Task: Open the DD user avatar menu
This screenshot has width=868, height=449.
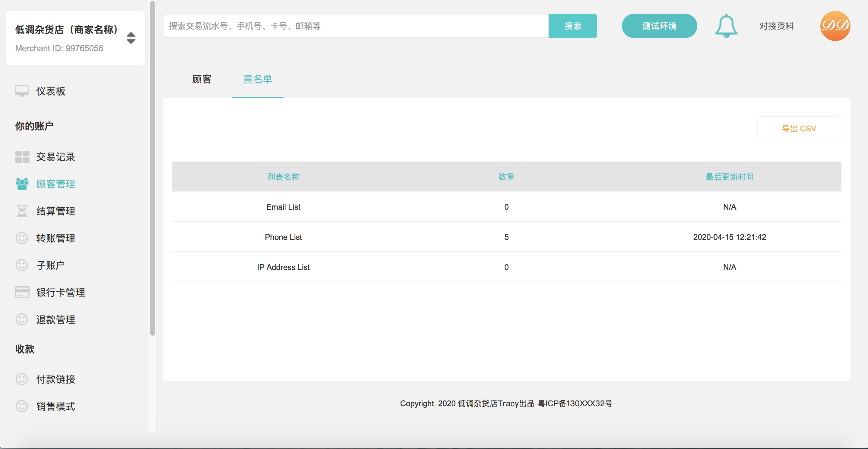Action: pyautogui.click(x=835, y=26)
